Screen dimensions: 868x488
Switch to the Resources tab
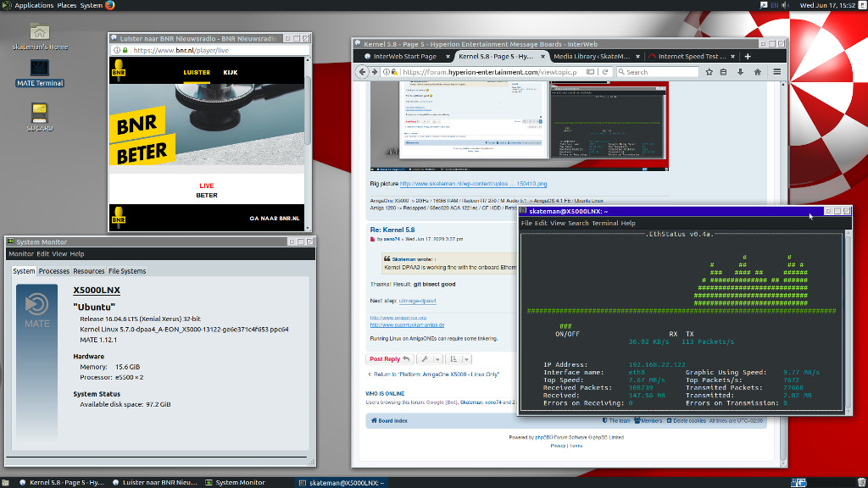(x=88, y=271)
